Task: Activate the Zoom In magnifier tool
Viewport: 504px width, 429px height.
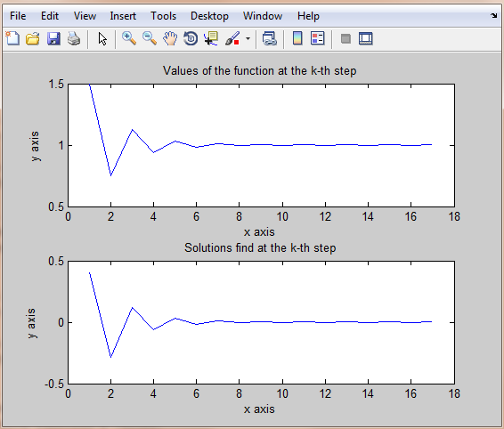Action: tap(129, 38)
